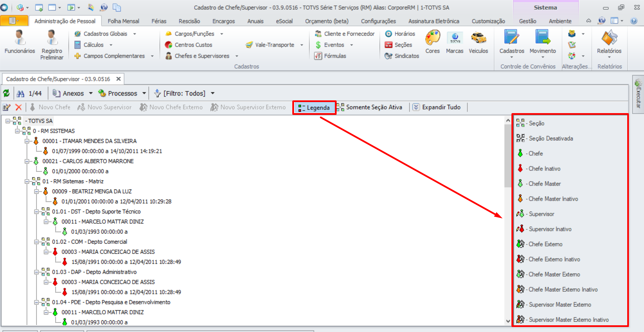Viewport: 644px width, 332px height.
Task: Toggle Somente Seção Ativa filter
Action: 369,107
